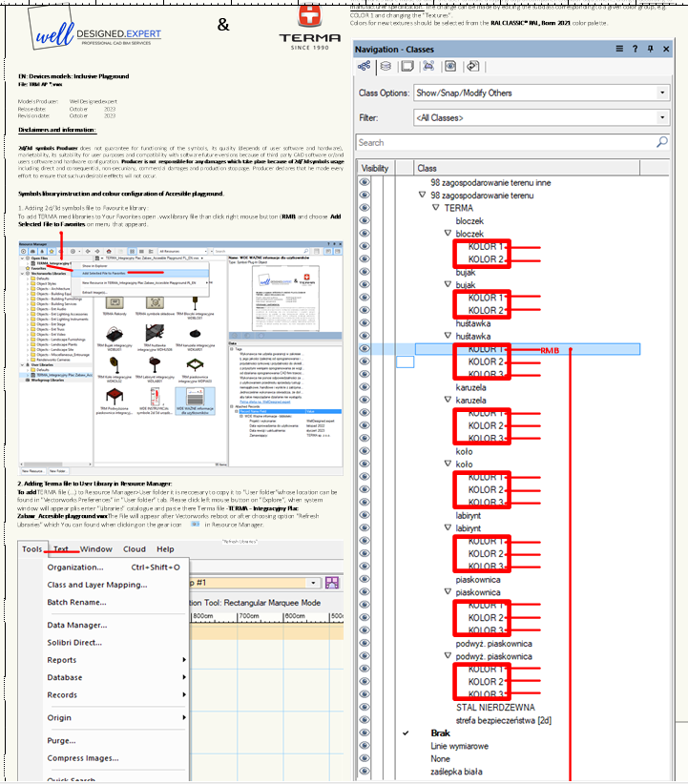688x784 pixels.
Task: Collapse the TERMA class group
Action: (435, 207)
